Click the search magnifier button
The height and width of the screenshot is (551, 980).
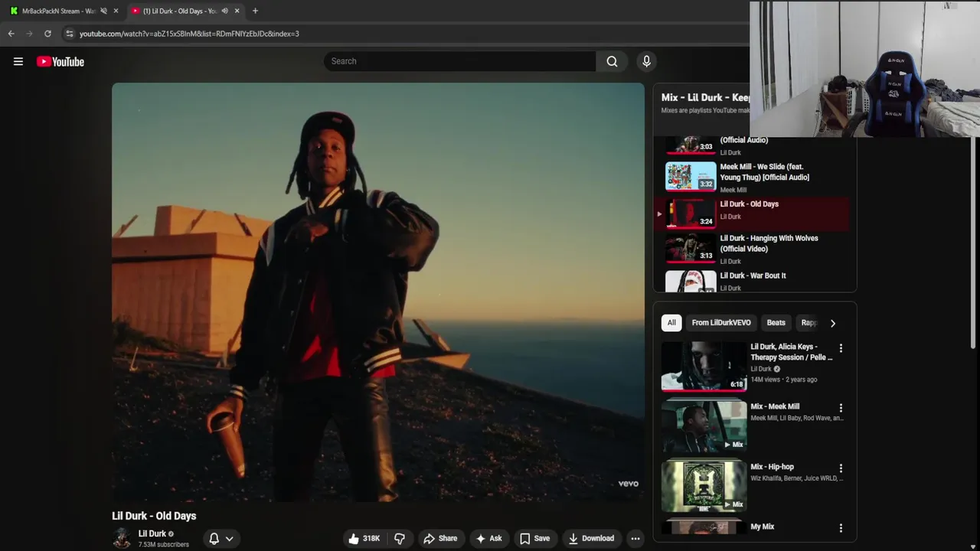(612, 61)
